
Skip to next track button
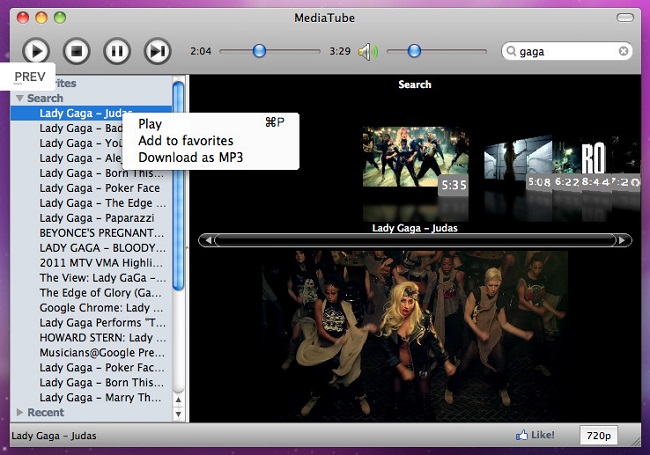coord(158,51)
